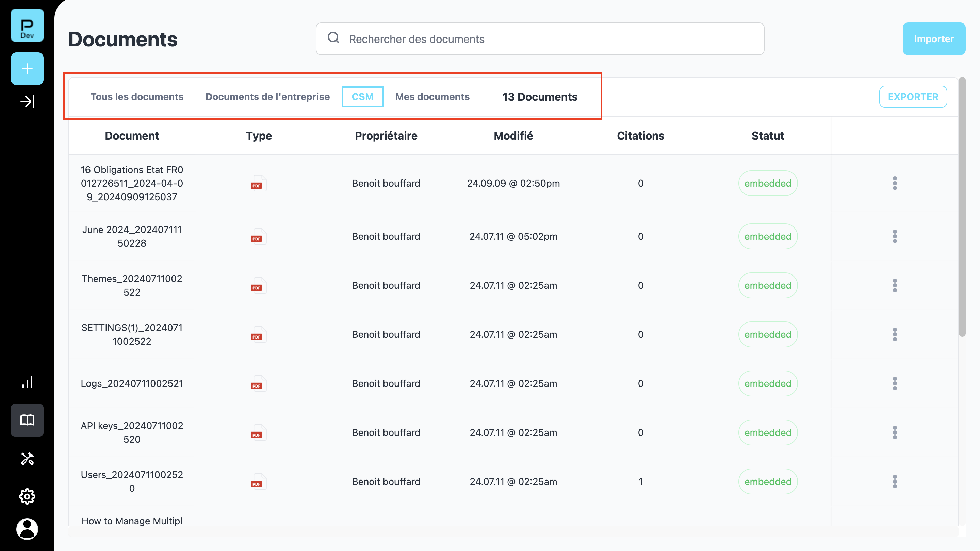The width and height of the screenshot is (980, 551).
Task: Sort by the Type column header
Action: coord(259,136)
